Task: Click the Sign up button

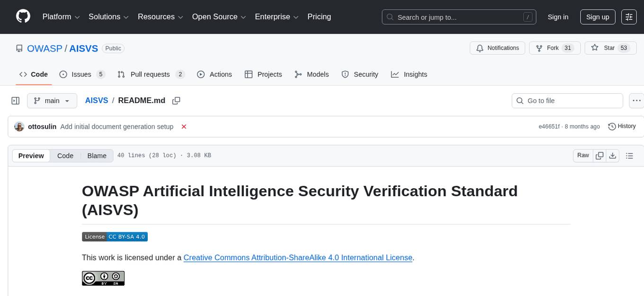Action: click(x=597, y=17)
